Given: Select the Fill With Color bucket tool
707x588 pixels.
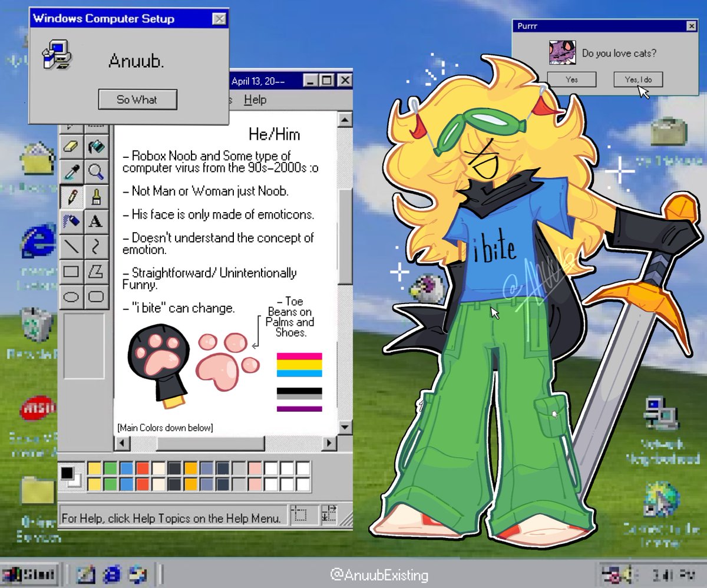Looking at the screenshot, I should [95, 146].
